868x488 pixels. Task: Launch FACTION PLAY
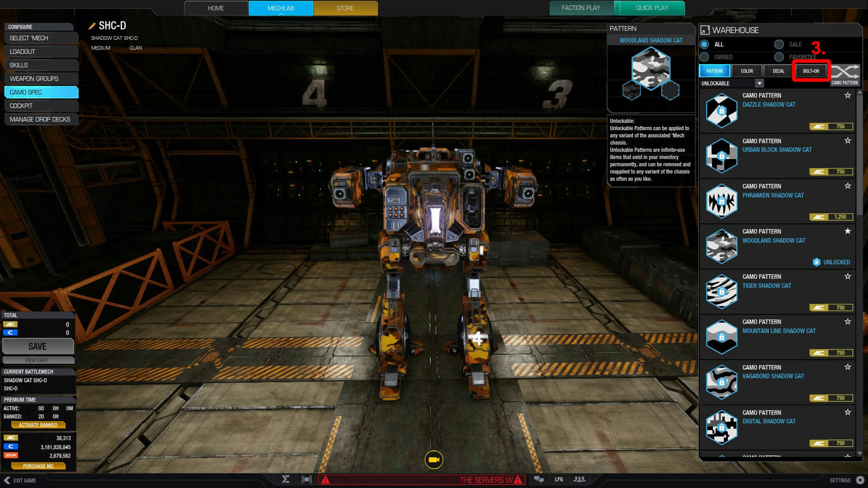tap(581, 8)
